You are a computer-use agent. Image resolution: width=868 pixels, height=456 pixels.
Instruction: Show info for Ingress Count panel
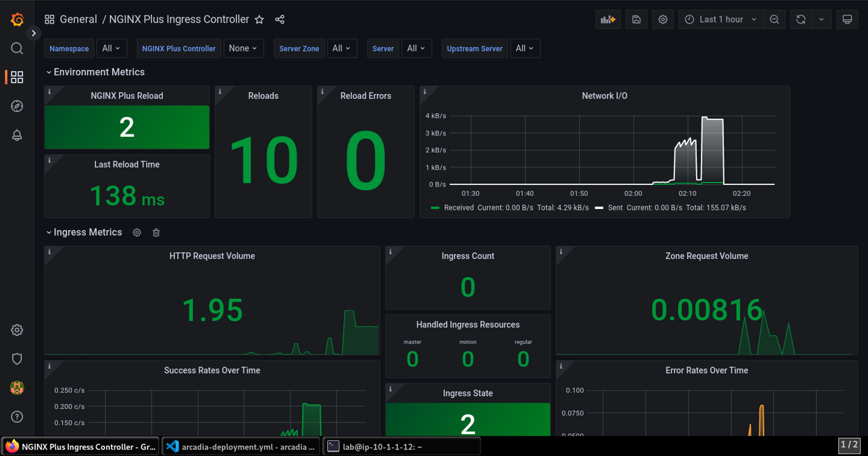pos(391,252)
